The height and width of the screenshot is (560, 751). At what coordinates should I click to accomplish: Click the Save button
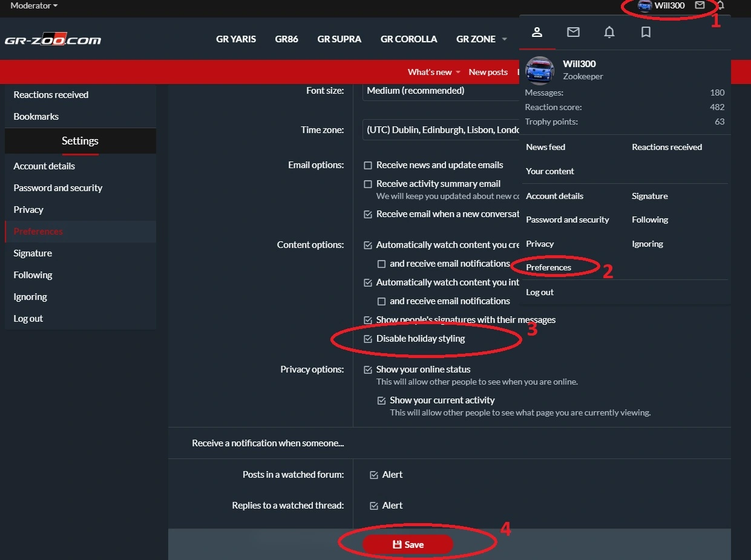pos(408,544)
